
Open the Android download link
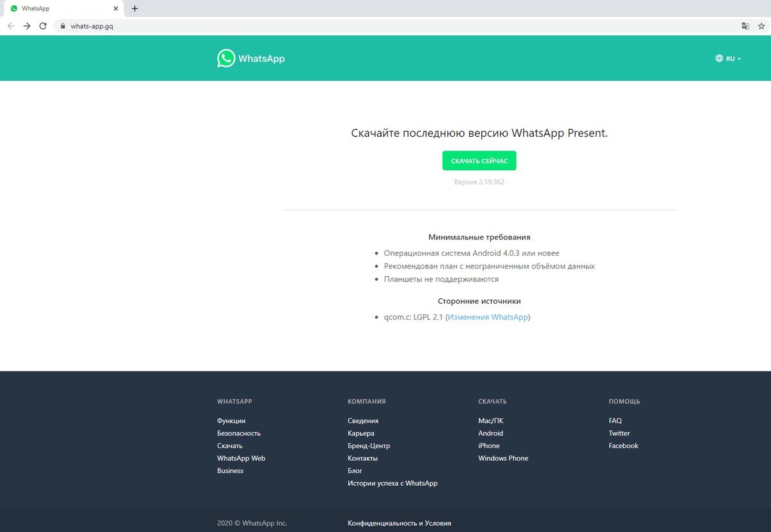point(491,433)
